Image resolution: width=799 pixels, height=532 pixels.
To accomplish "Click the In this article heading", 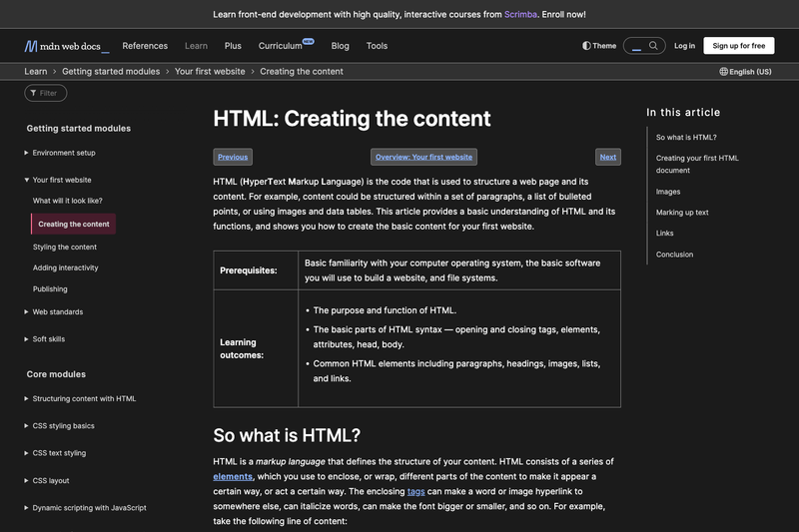I will [683, 113].
